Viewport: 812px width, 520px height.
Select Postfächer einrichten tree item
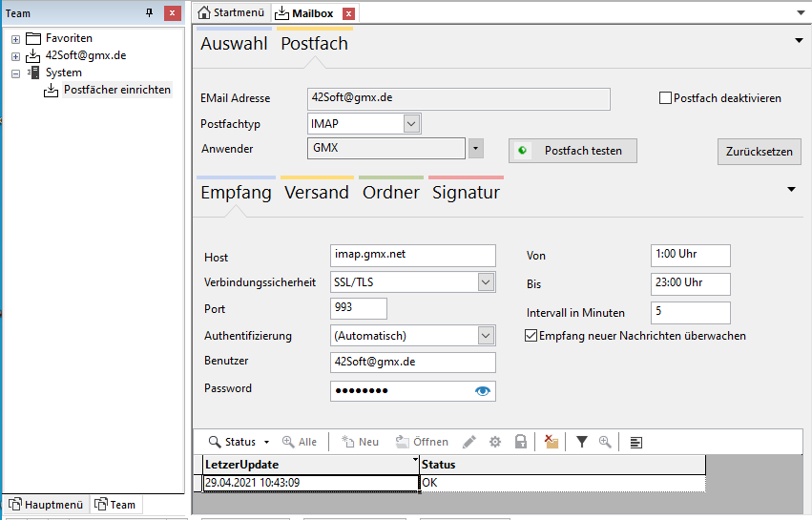(117, 90)
